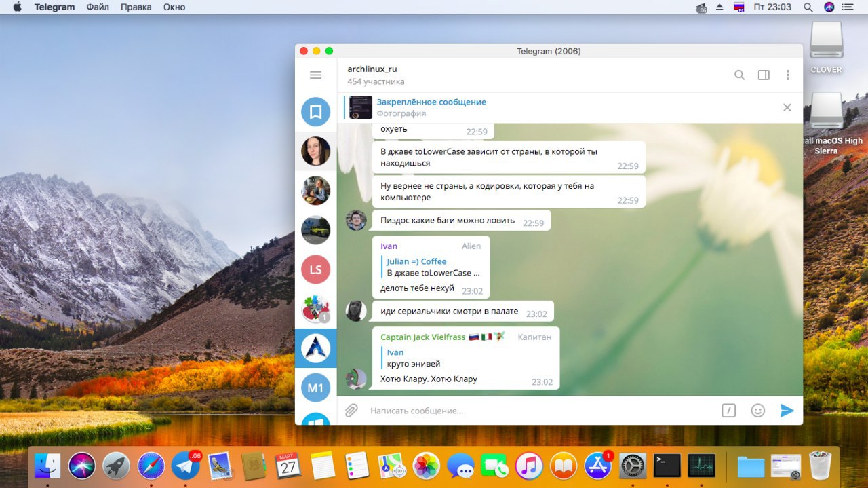Image resolution: width=868 pixels, height=488 pixels.
Task: Open Notification Center list icon
Action: (x=849, y=7)
